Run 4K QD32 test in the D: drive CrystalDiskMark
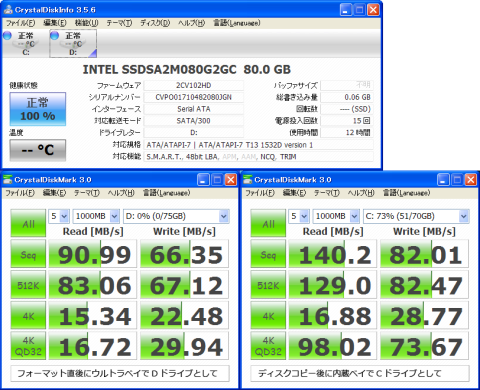This screenshot has width=480, height=390. click(x=28, y=346)
